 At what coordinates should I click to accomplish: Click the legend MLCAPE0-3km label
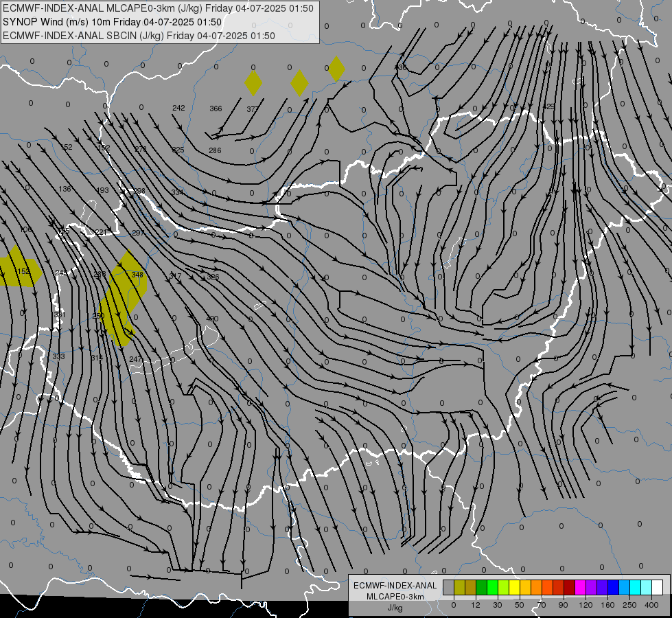pos(395,597)
